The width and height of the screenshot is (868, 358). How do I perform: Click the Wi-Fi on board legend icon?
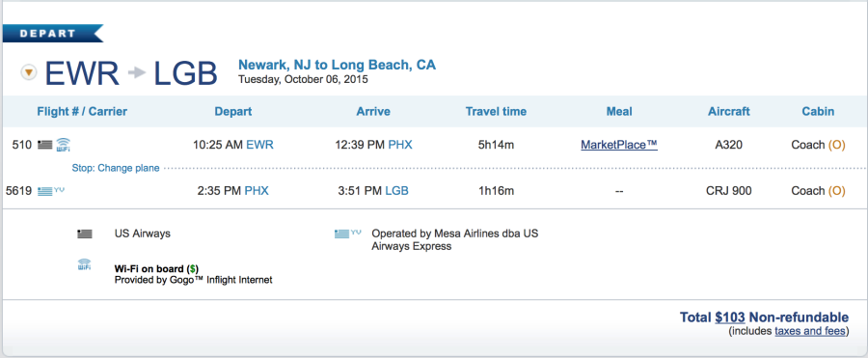point(84,264)
